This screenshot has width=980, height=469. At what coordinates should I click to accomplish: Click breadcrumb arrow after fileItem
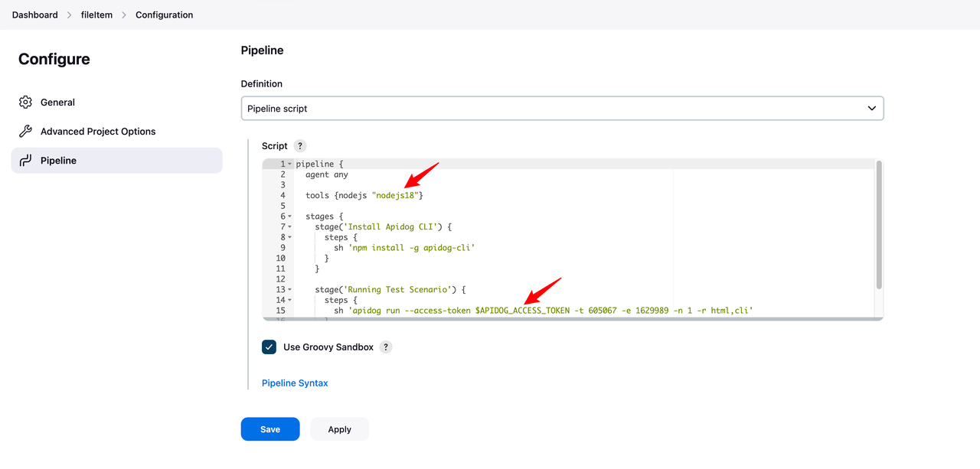[x=124, y=15]
